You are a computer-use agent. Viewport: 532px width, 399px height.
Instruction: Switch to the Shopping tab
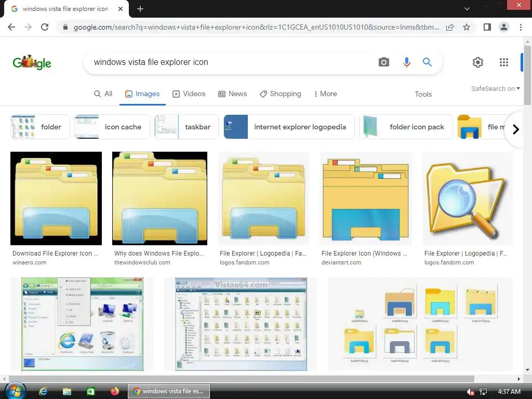tap(280, 94)
